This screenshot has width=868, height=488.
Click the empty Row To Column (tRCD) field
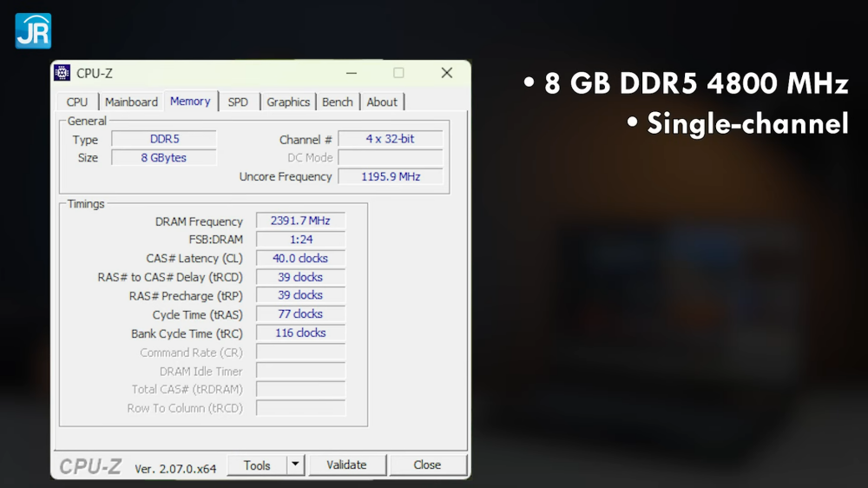[x=300, y=408]
